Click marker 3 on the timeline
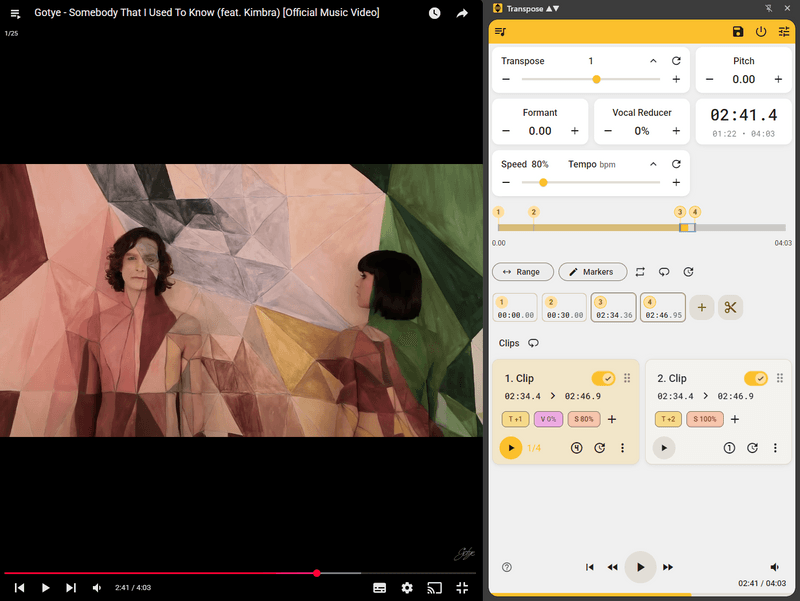Viewport: 800px width, 601px height. tap(680, 212)
